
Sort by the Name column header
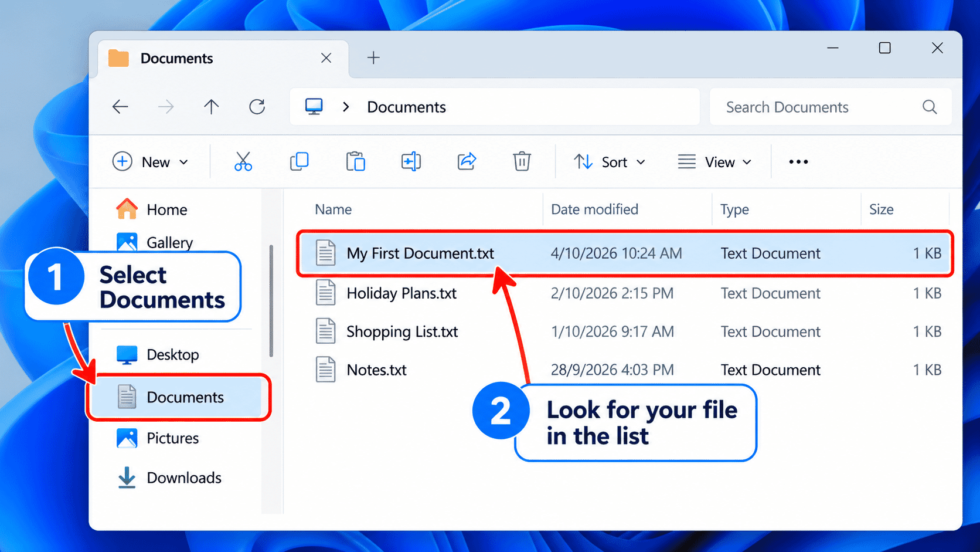334,209
